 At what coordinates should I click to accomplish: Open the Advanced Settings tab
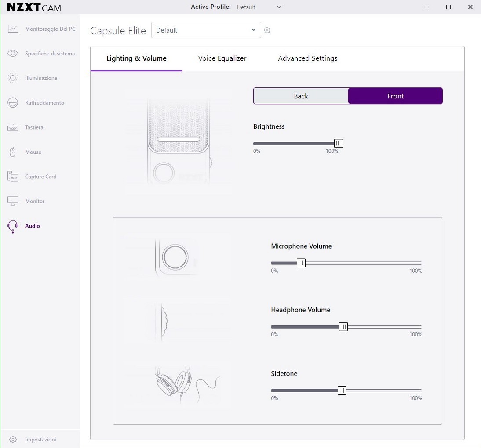(308, 58)
